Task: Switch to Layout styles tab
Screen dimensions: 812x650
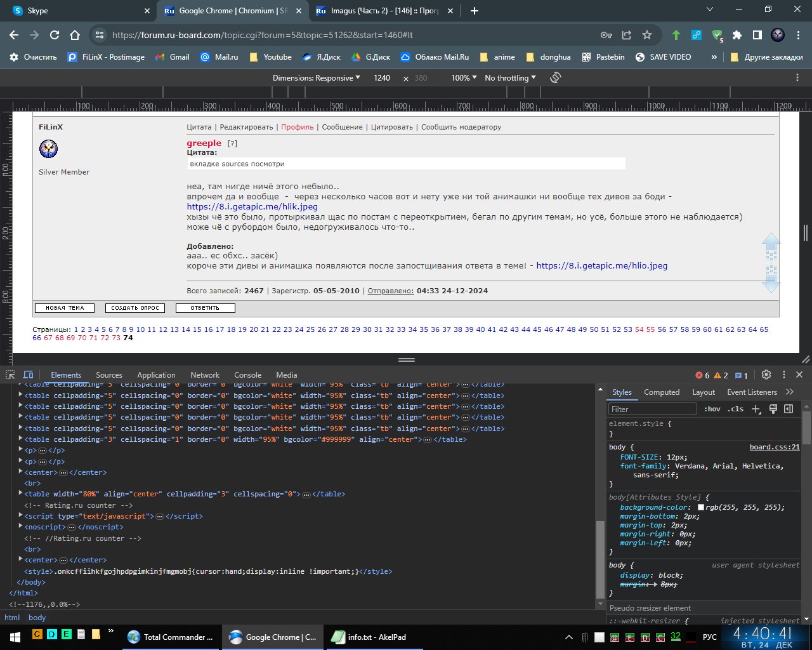Action: coord(704,392)
